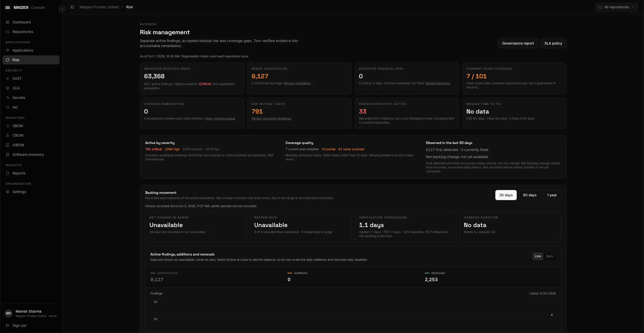Screen dimensions: 644x333
Task: Click Review upcoming deadlines link
Action: (271, 119)
